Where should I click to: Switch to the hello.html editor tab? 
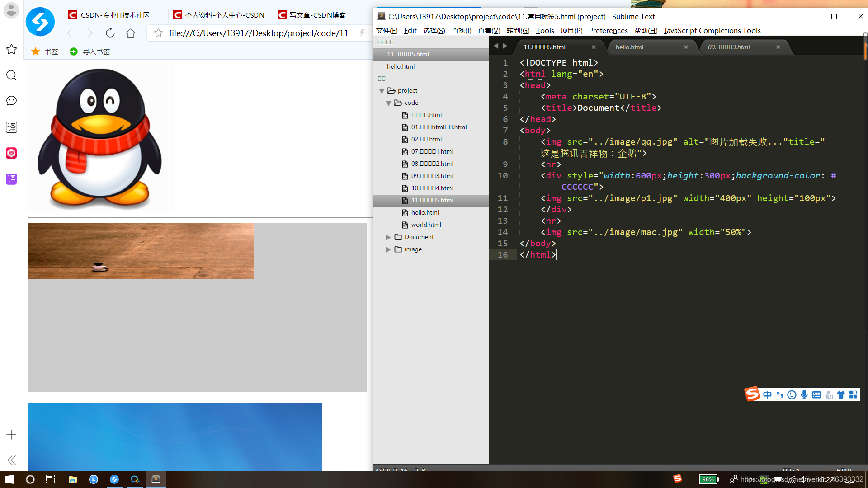629,47
